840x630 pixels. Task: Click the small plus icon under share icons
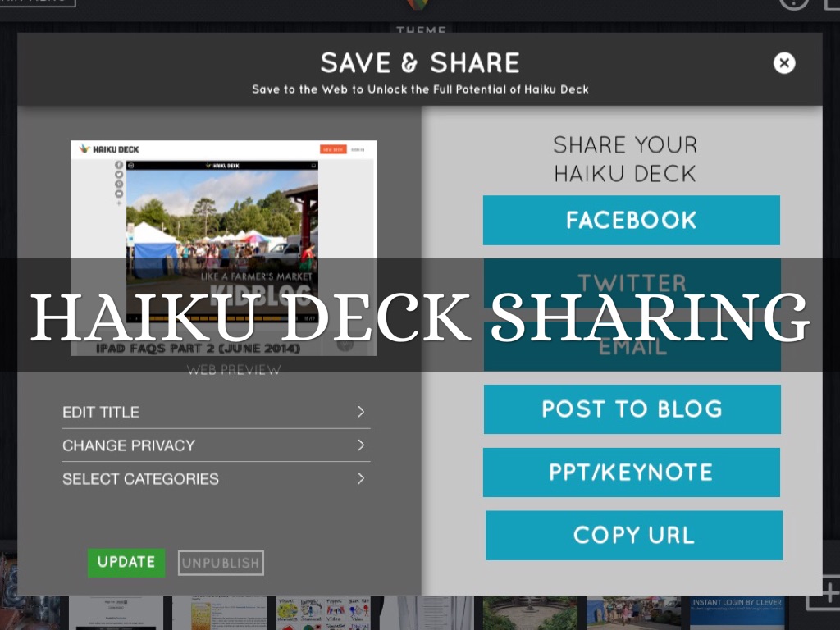pyautogui.click(x=119, y=203)
